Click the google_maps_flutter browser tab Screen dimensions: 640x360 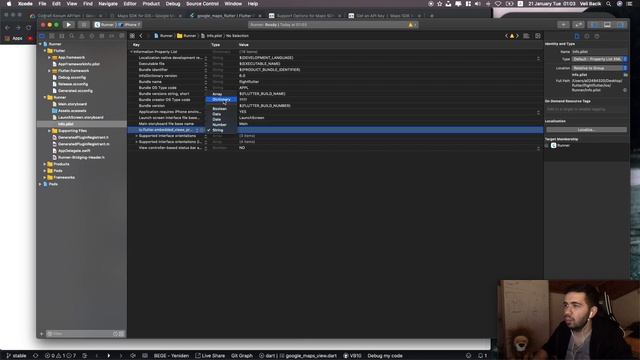[x=224, y=16]
